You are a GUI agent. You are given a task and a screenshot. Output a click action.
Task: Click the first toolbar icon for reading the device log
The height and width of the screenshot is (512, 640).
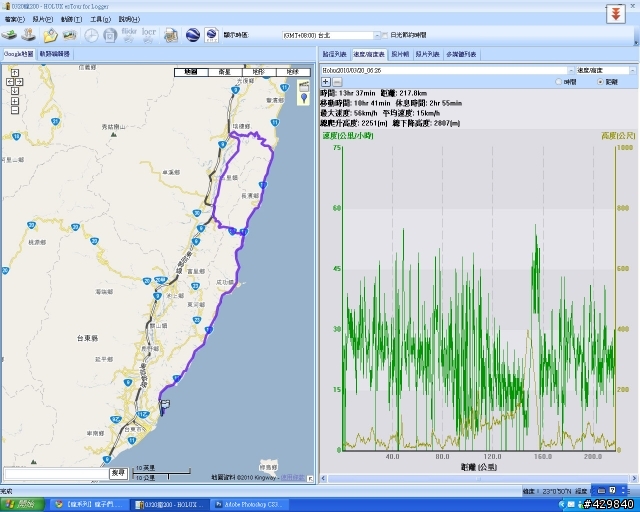tap(10, 35)
